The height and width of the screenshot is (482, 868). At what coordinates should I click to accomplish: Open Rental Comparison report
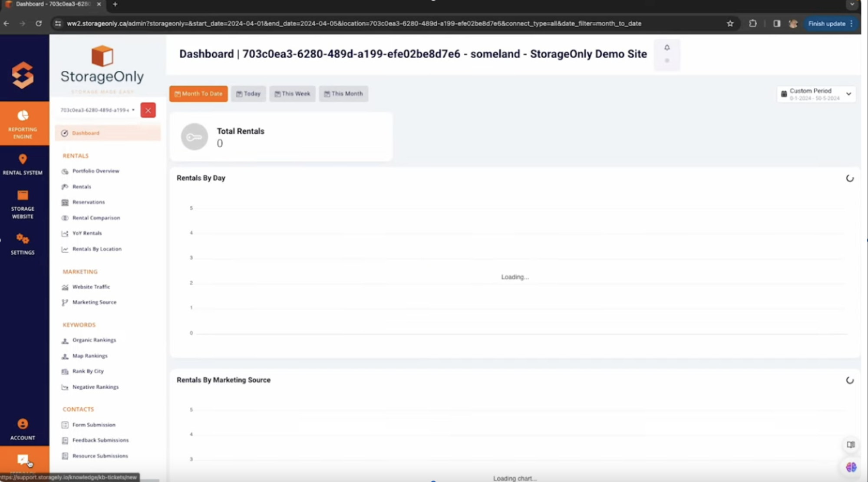[x=96, y=218]
